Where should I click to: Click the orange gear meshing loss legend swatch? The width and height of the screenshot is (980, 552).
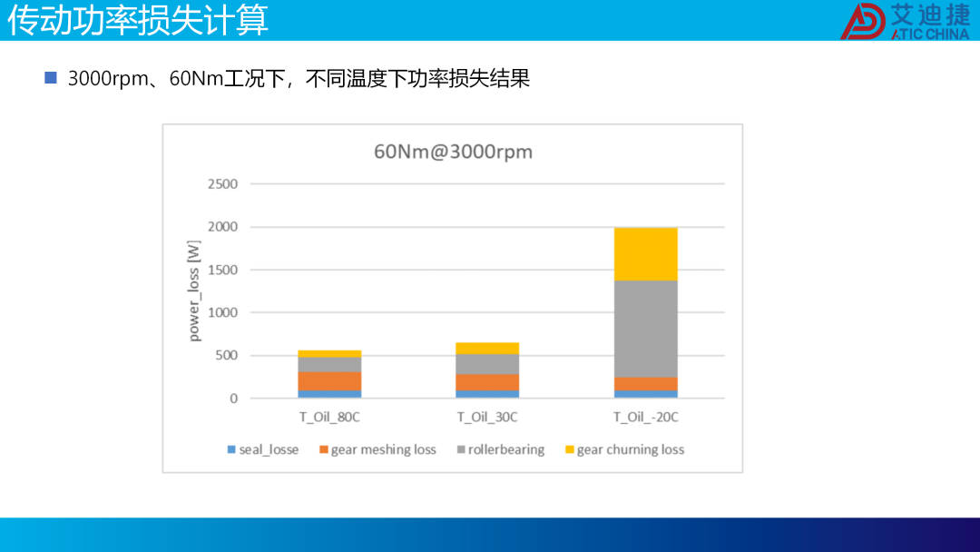coord(324,449)
